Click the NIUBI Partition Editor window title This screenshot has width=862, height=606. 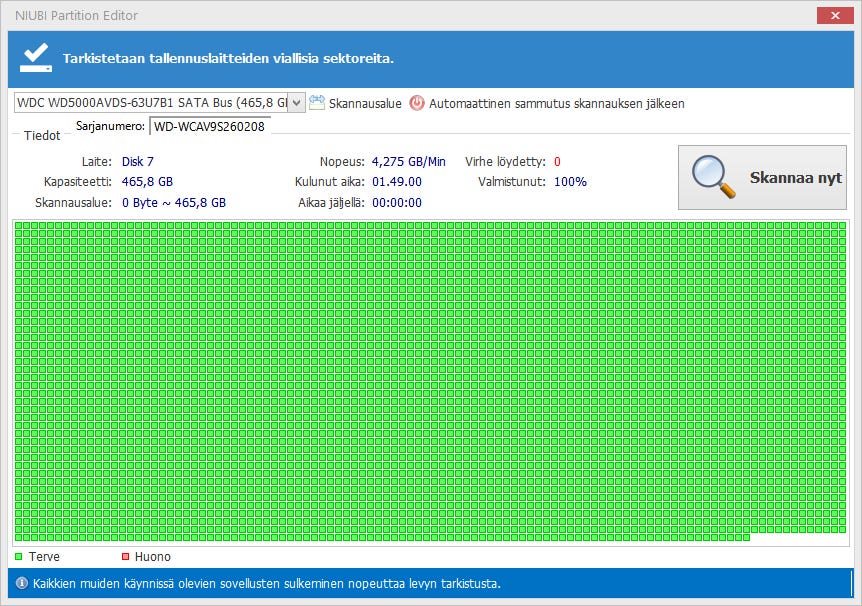76,15
